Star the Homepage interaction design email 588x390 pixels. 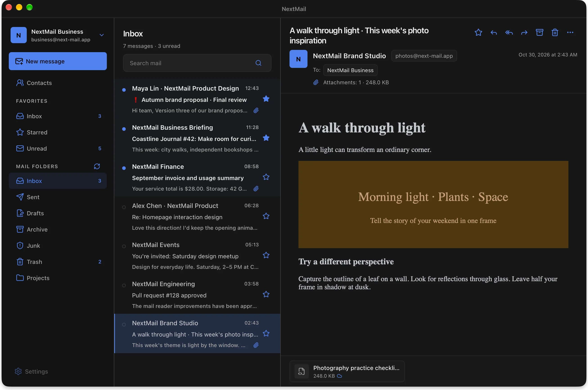coord(266,216)
